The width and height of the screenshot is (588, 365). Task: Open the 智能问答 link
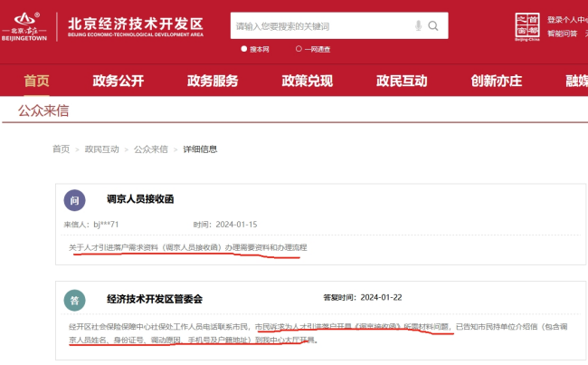click(x=562, y=34)
